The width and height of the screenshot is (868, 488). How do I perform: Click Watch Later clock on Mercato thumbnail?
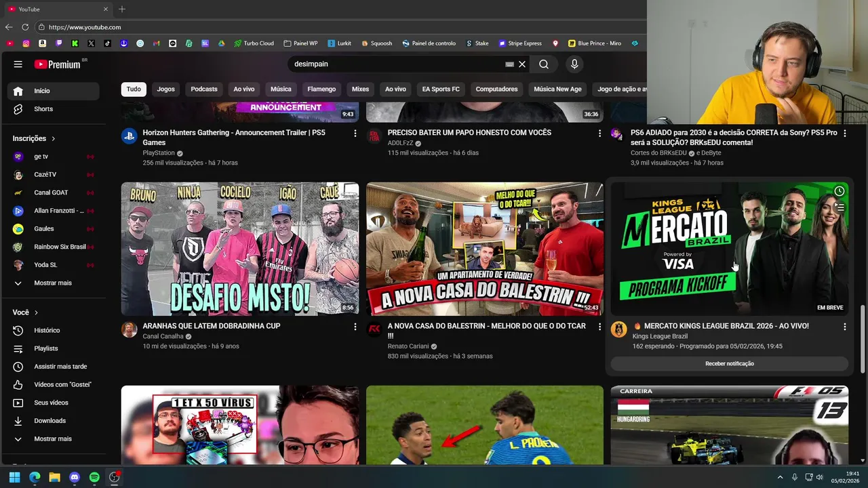840,191
